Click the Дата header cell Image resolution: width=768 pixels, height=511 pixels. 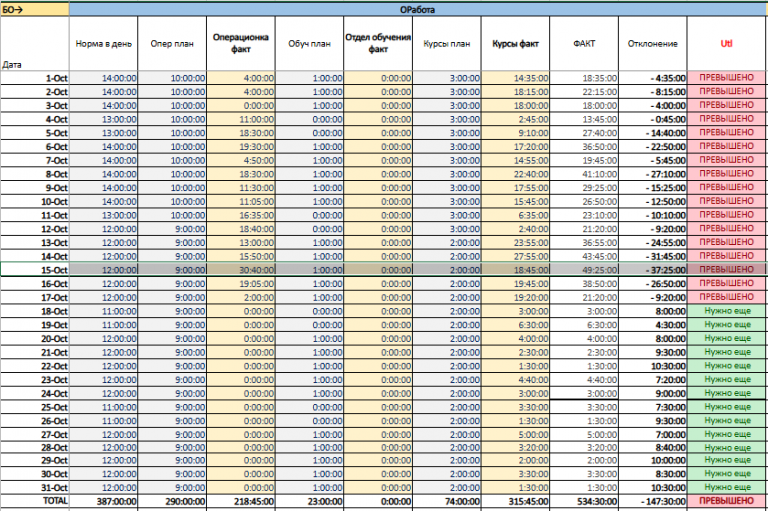click(34, 44)
